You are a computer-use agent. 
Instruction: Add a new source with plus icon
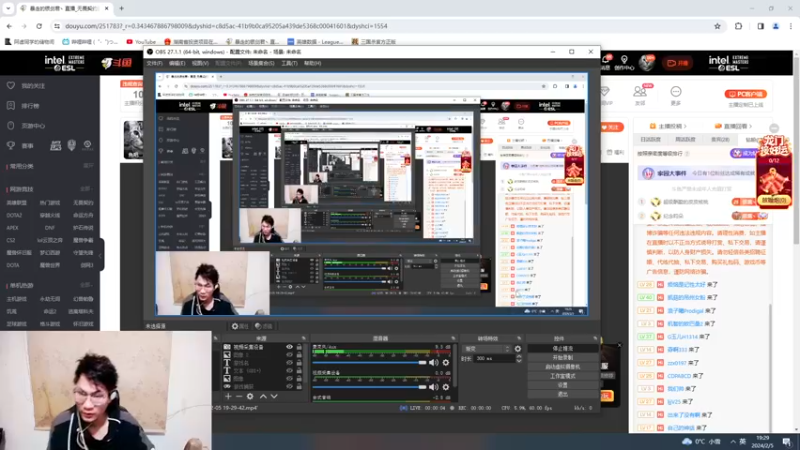(228, 396)
